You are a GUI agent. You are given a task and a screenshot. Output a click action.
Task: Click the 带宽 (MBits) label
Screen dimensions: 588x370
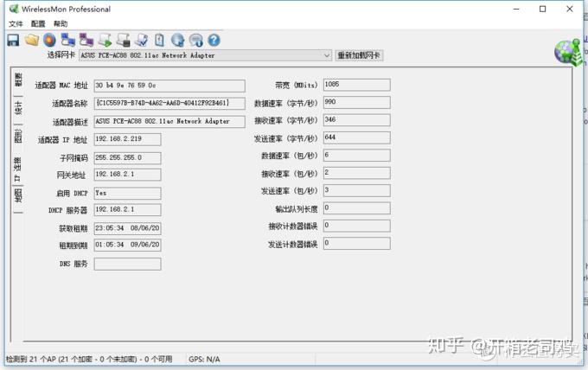pos(297,85)
